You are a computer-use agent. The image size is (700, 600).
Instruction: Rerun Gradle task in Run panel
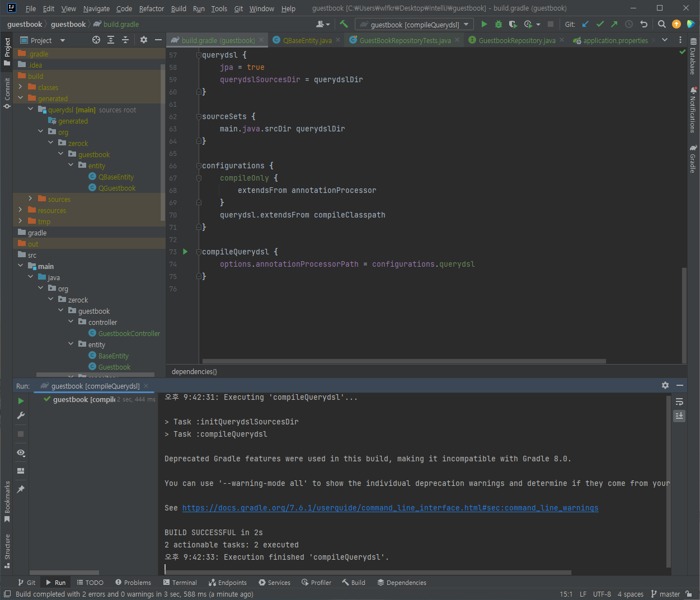(21, 401)
